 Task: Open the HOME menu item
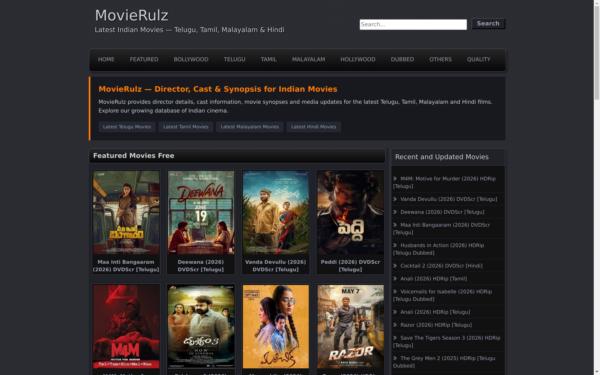[106, 59]
